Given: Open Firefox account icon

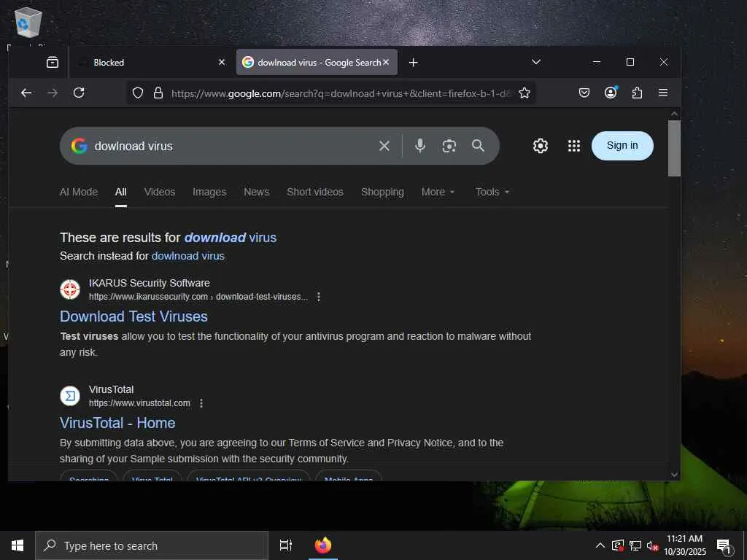Looking at the screenshot, I should [x=611, y=93].
